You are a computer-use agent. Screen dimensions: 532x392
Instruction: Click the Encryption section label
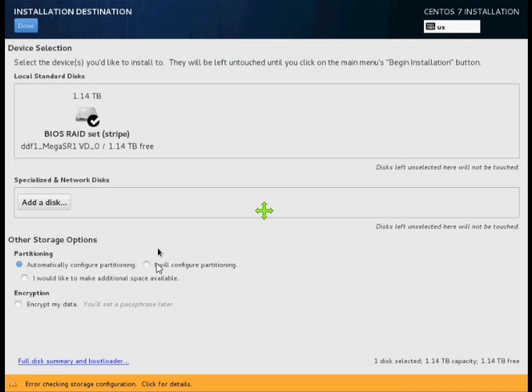pos(32,292)
